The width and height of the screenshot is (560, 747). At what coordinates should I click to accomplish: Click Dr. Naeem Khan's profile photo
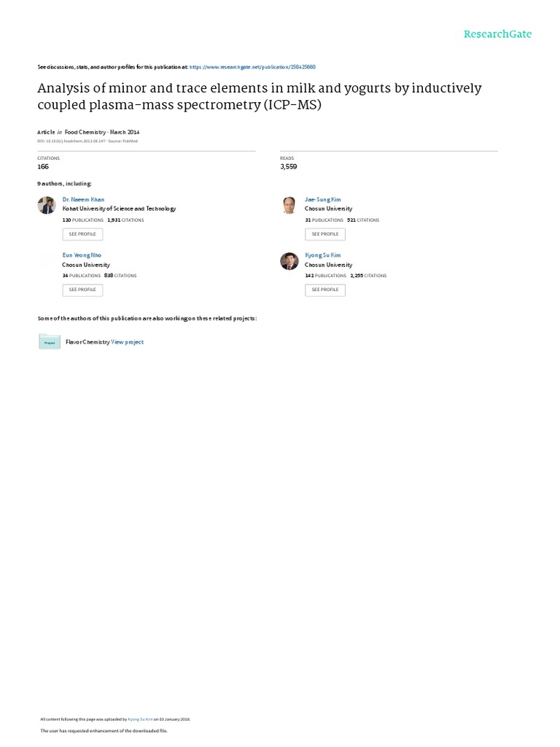coord(47,205)
